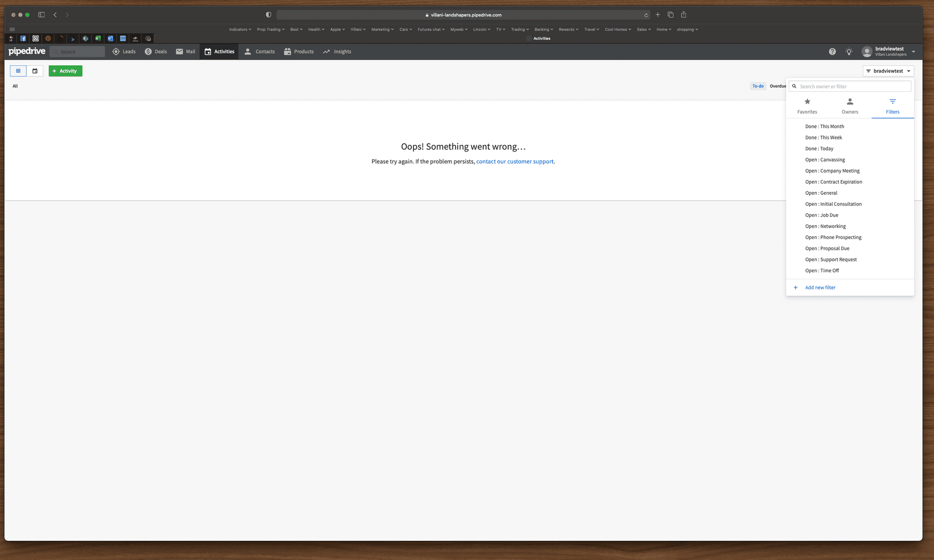Screen dimensions: 934x560
Task: Choose the Done : This Week filter
Action: coord(850,137)
